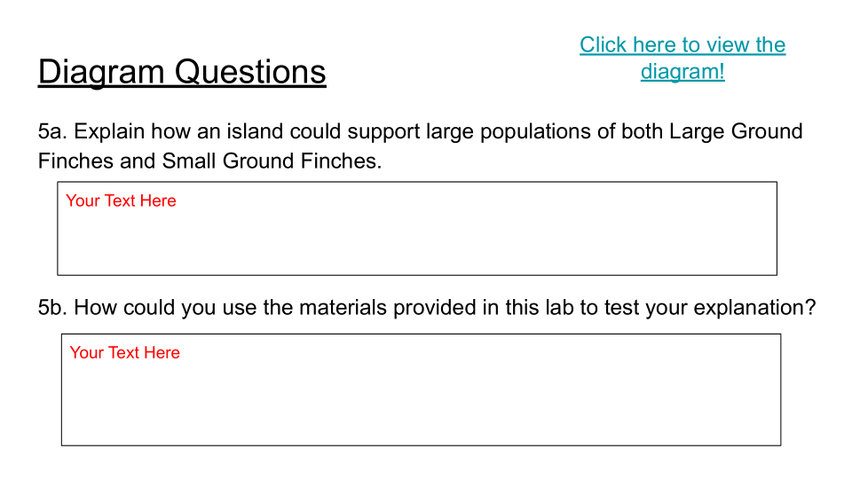Screen dimensions: 868x488
Task: Click the underlined word "diagram!" in the teal link
Action: coord(683,72)
